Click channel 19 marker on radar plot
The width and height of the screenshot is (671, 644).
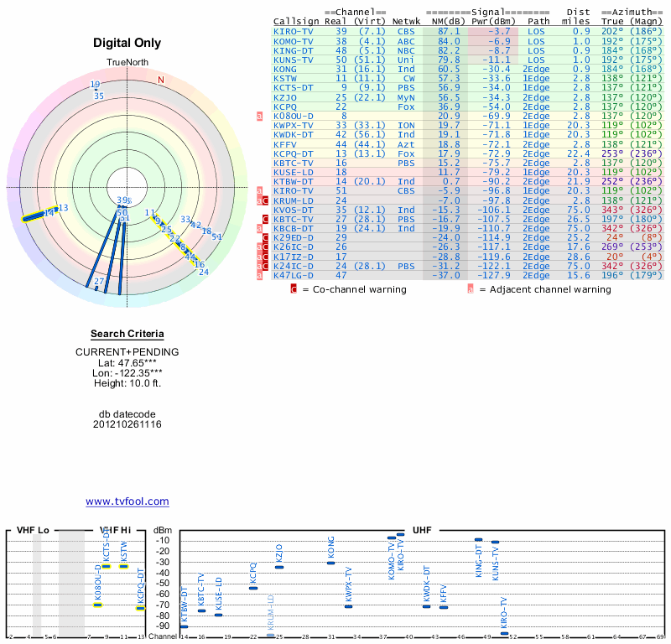click(x=95, y=85)
